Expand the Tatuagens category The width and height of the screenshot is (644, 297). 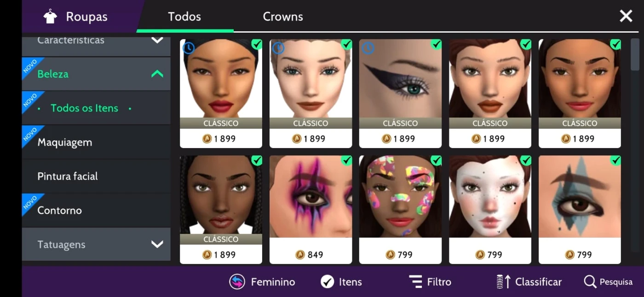96,244
